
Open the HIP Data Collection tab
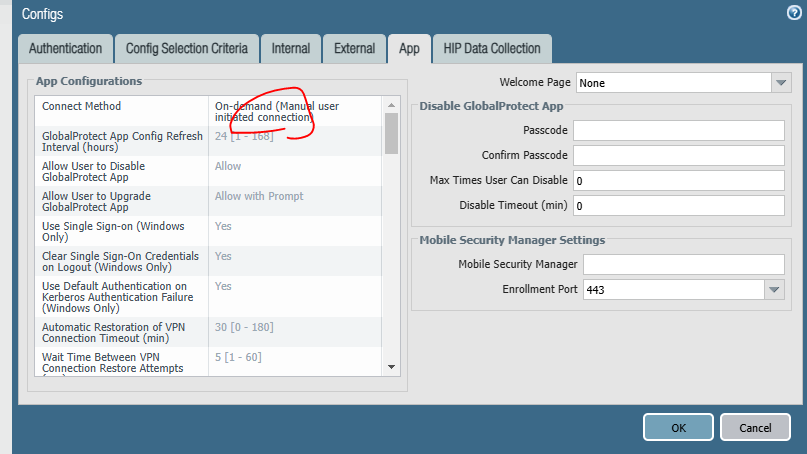[x=492, y=49]
